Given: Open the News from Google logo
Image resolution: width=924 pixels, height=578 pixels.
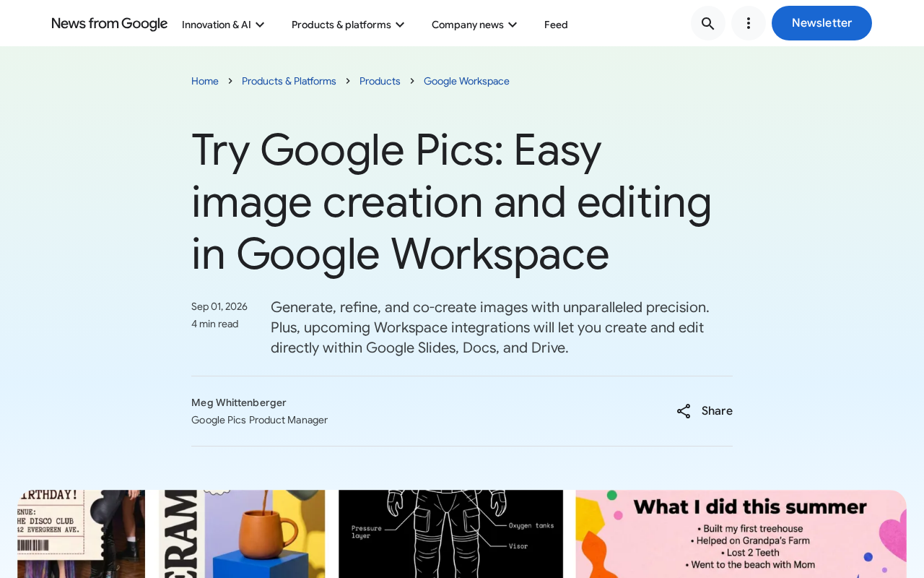Looking at the screenshot, I should tap(110, 24).
